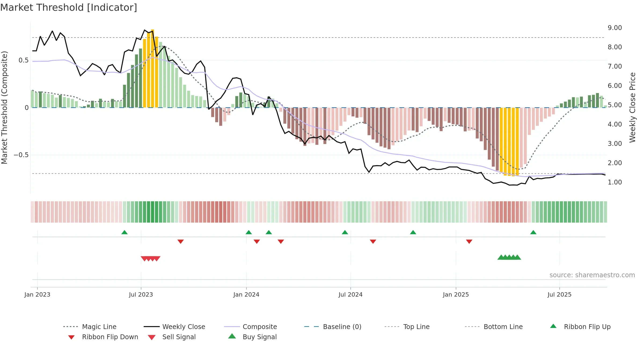Click the 5.00 right axis price label
Screen dimensions: 644x362
coord(615,105)
